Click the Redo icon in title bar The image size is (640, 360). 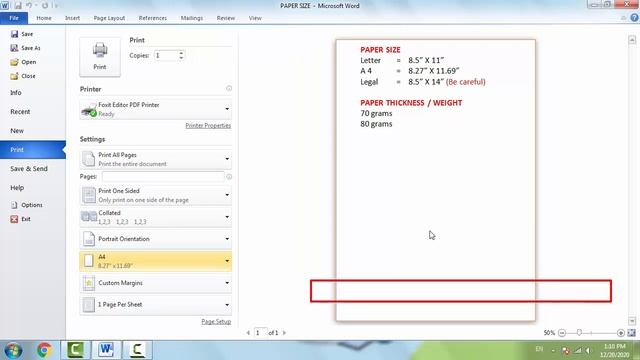coord(44,6)
